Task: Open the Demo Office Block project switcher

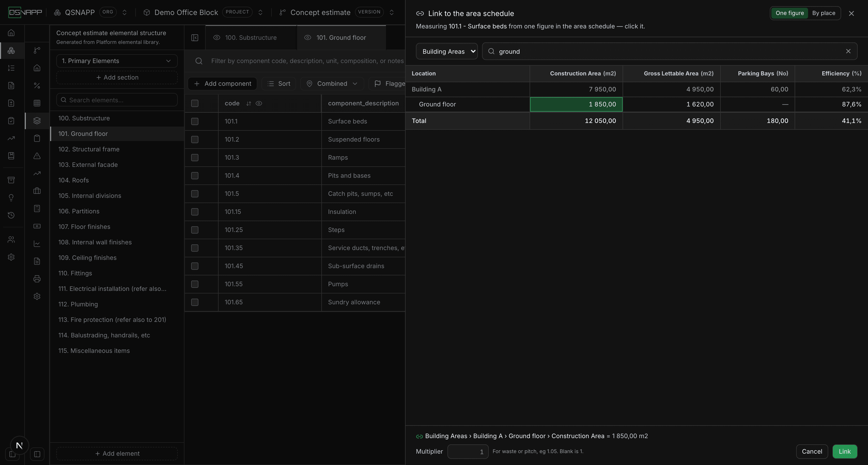Action: pos(260,12)
